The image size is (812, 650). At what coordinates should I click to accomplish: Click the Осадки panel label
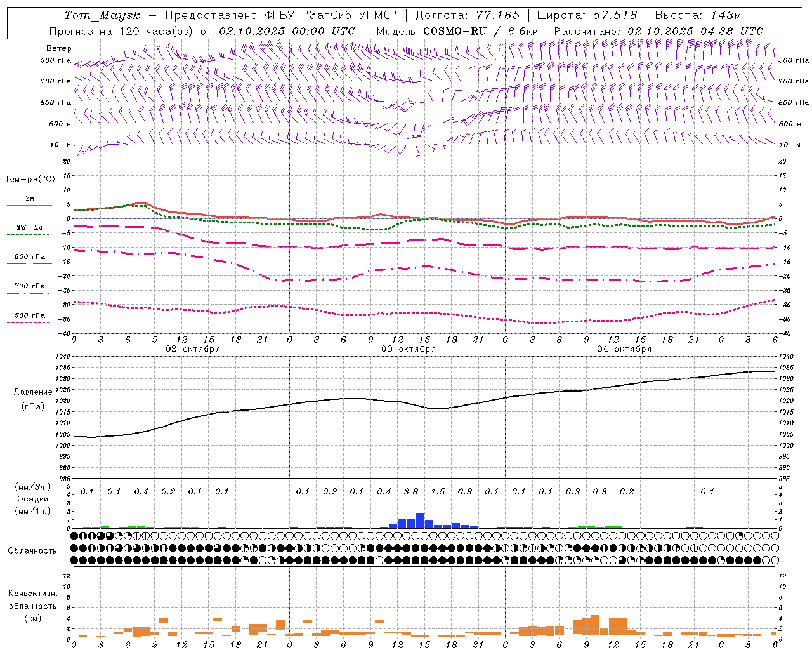(32, 499)
